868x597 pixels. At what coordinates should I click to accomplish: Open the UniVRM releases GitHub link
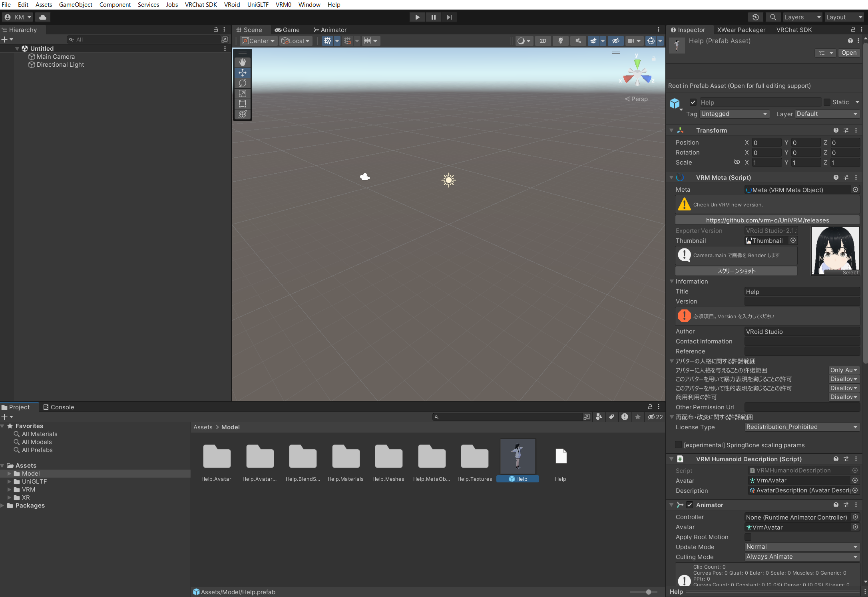pyautogui.click(x=767, y=220)
